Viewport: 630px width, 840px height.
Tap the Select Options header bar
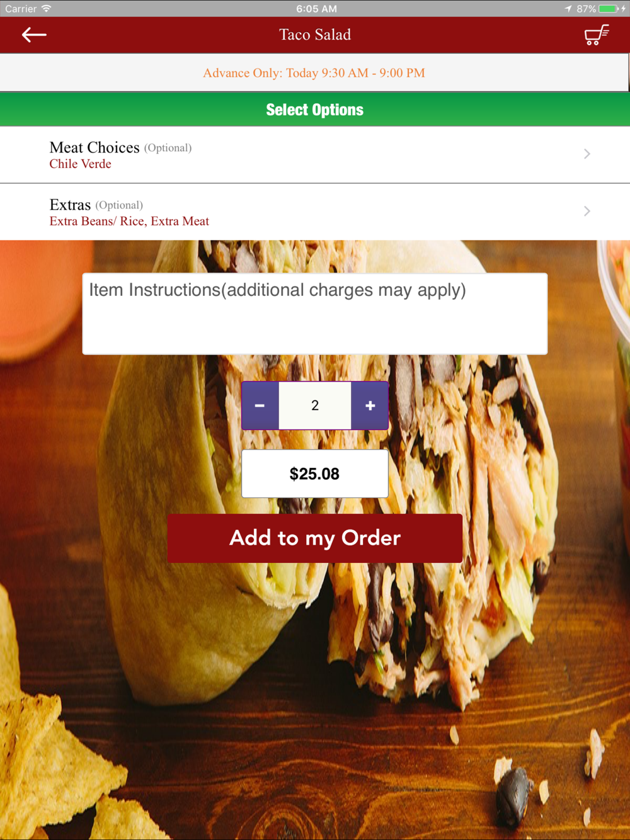[x=315, y=110]
